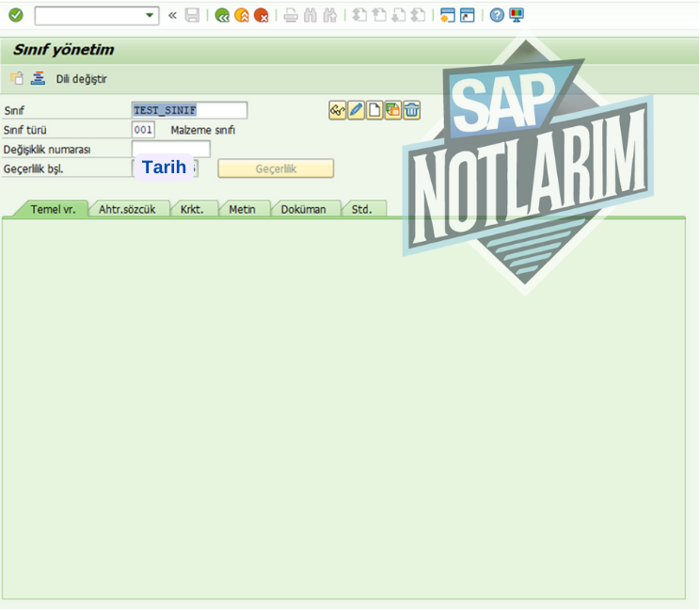This screenshot has width=700, height=610.
Task: Click the Malzeme sınıfı description text
Action: pyautogui.click(x=202, y=131)
